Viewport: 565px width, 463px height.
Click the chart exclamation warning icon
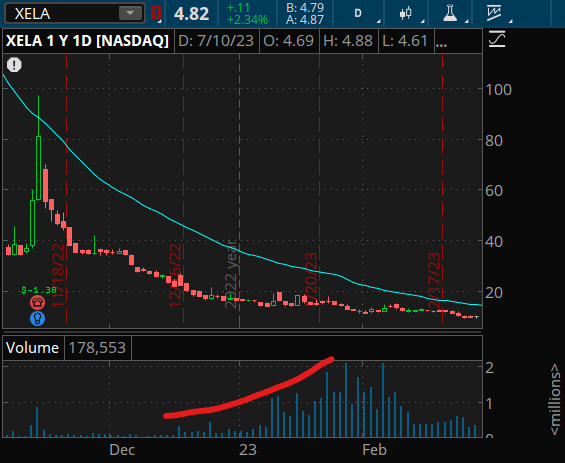pyautogui.click(x=14, y=65)
